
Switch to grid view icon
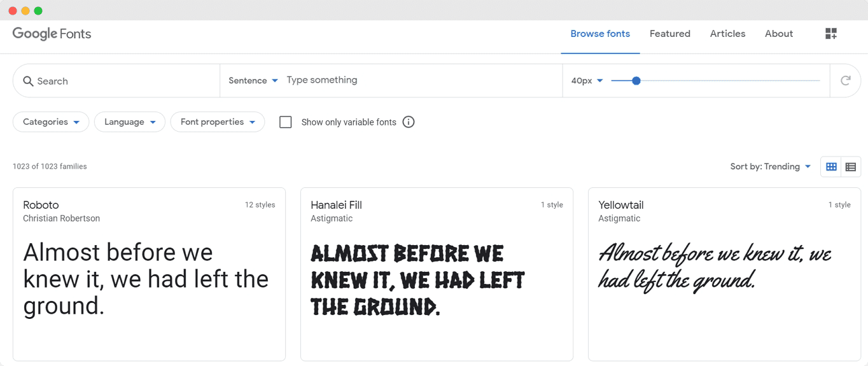pos(831,167)
